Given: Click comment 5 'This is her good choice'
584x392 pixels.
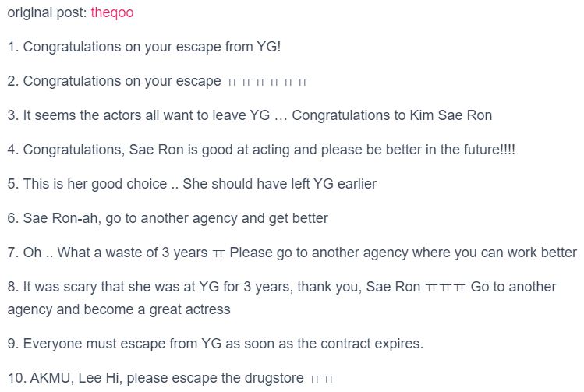Looking at the screenshot, I should [x=192, y=184].
